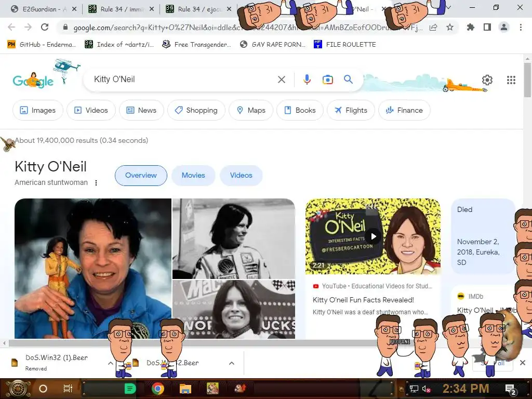Open the checkered flag smiling photo
532x399 pixels.
point(234,310)
